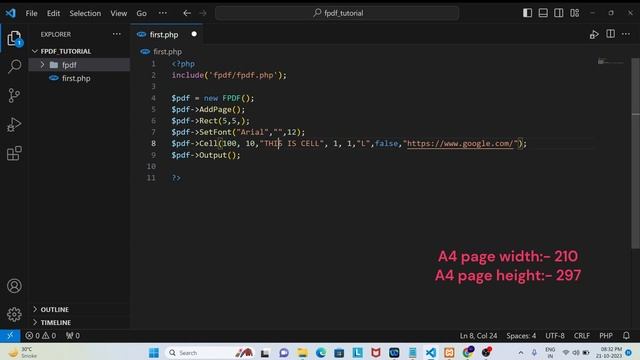640x360 pixels.
Task: Open the Run and Debug view
Action: 14,124
